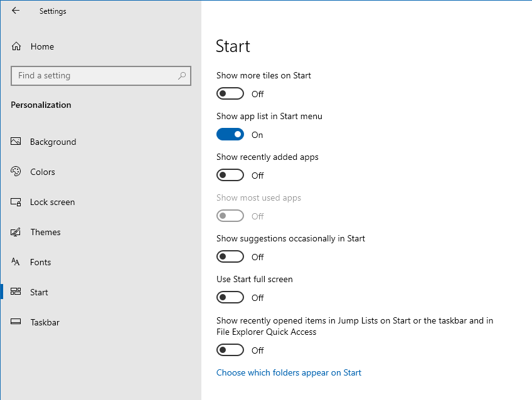This screenshot has height=400, width=532.
Task: Select Background in the Personalization menu
Action: (x=53, y=142)
